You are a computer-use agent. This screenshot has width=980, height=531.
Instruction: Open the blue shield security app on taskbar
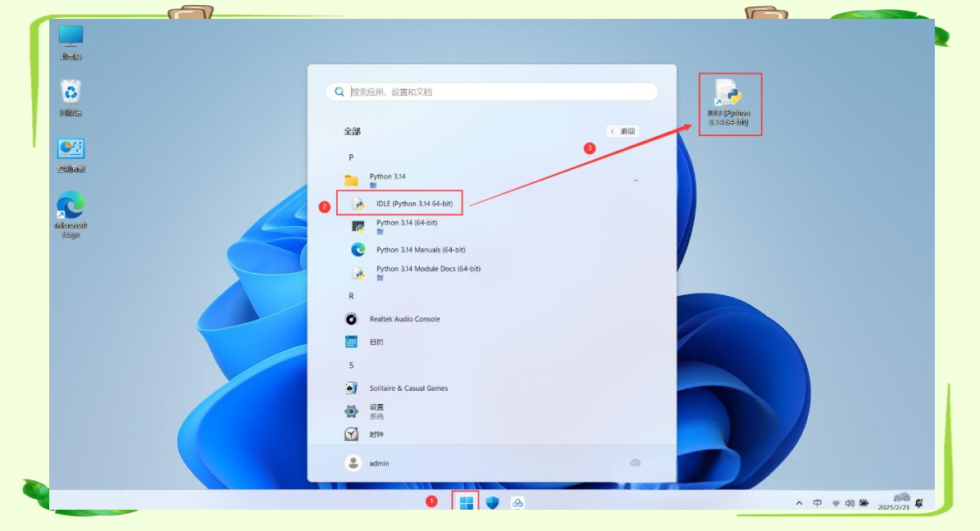493,503
